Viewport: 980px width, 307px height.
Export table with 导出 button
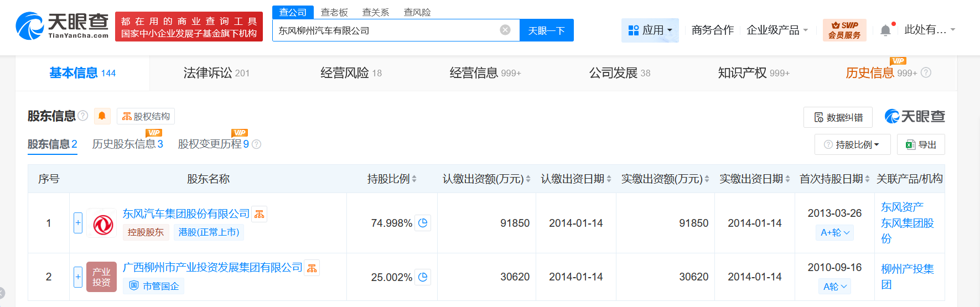tap(921, 144)
